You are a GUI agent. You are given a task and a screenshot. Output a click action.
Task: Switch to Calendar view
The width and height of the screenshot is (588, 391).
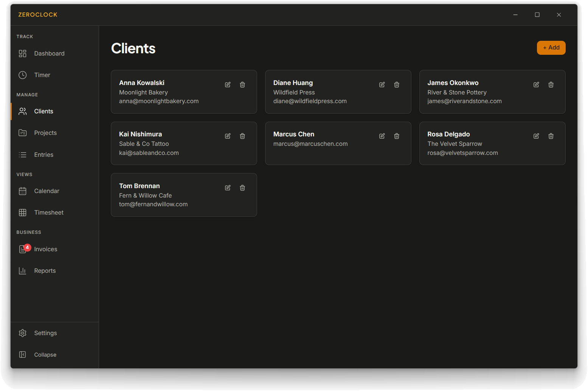pyautogui.click(x=47, y=191)
